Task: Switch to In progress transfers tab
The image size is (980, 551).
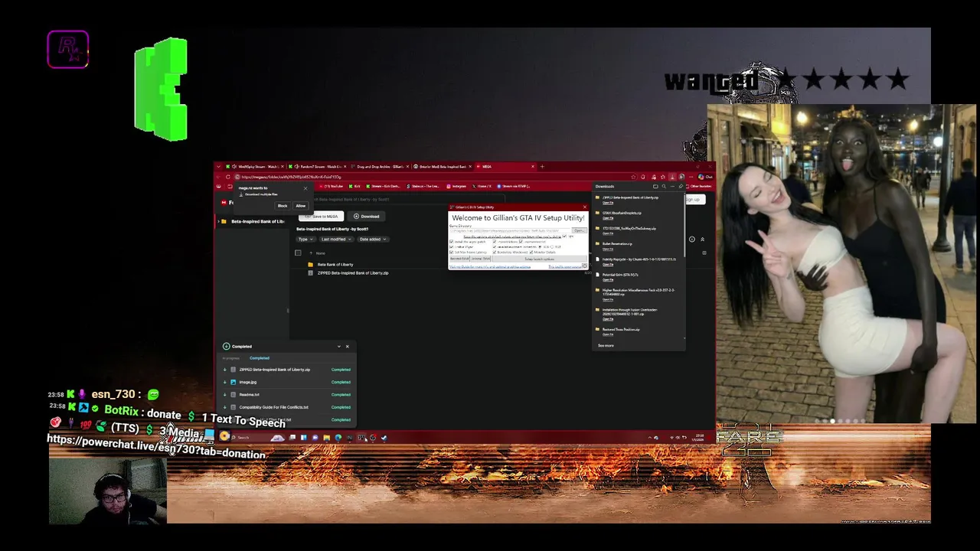Action: pyautogui.click(x=230, y=358)
